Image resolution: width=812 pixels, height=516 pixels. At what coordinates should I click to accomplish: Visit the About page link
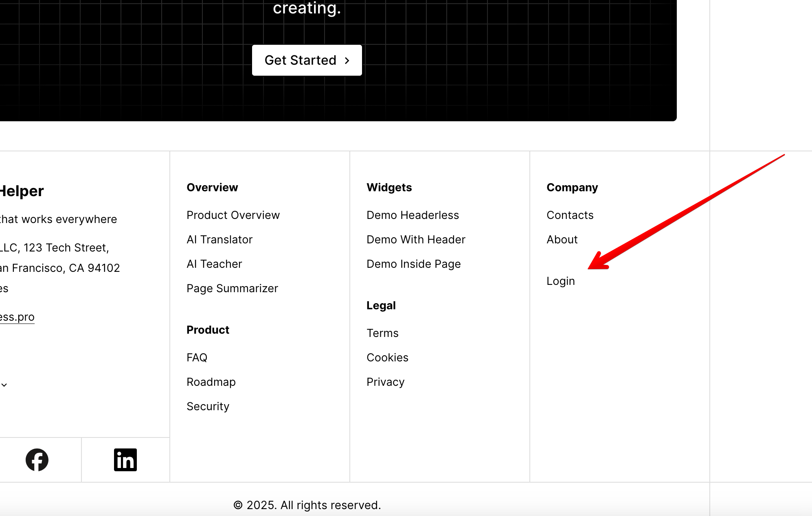click(x=562, y=240)
